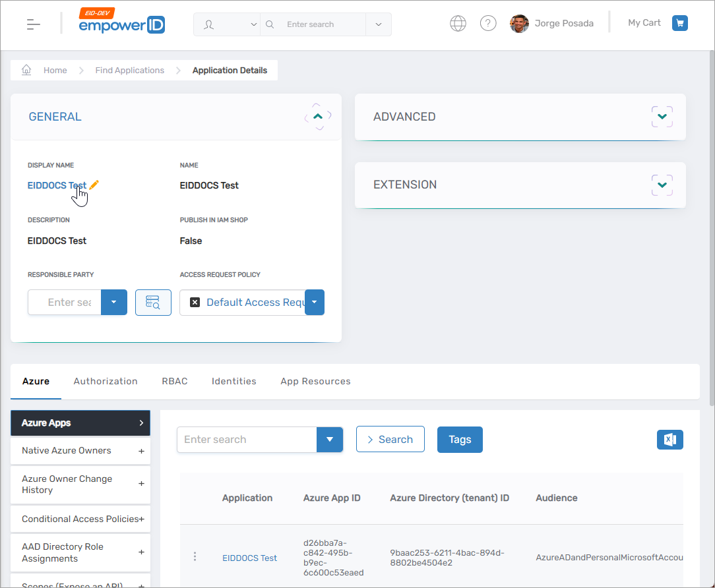715x588 pixels.
Task: Open the shopping cart icon
Action: [680, 23]
